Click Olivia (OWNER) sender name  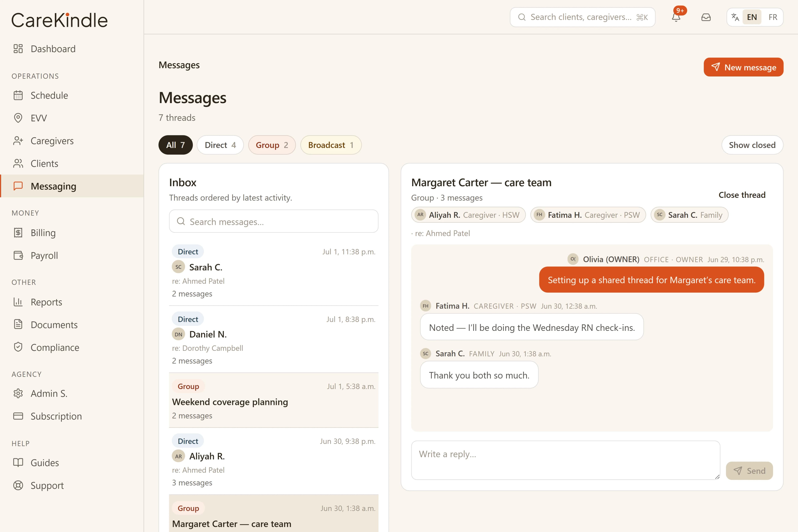pyautogui.click(x=611, y=259)
